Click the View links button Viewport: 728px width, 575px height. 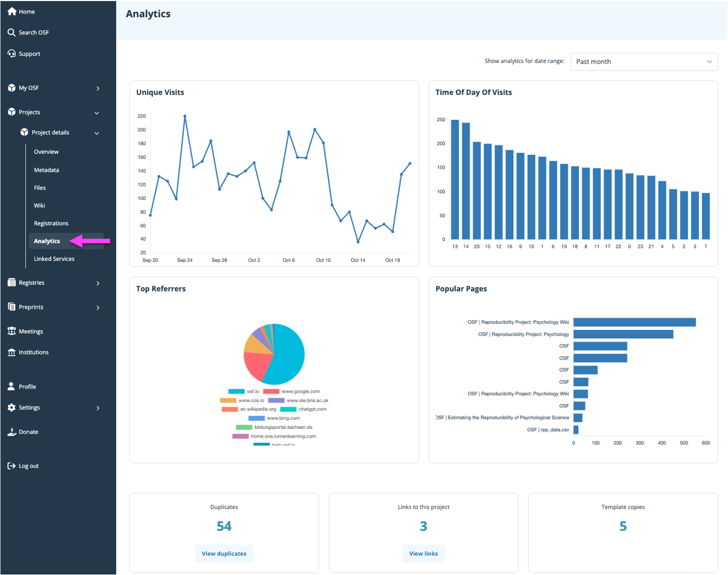click(423, 553)
